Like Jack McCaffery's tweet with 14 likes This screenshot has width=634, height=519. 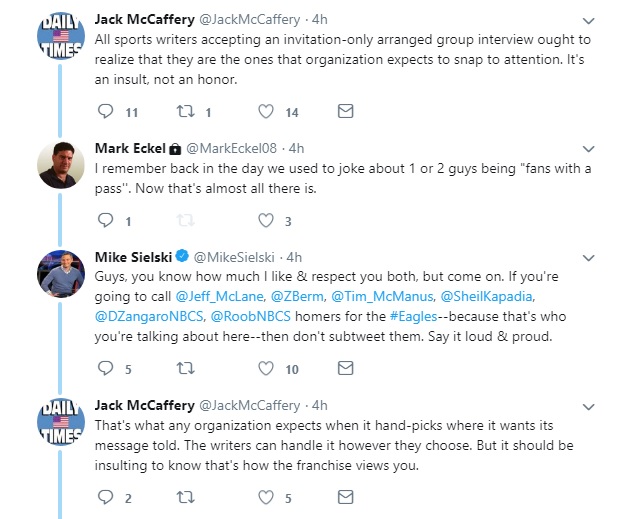pyautogui.click(x=265, y=112)
